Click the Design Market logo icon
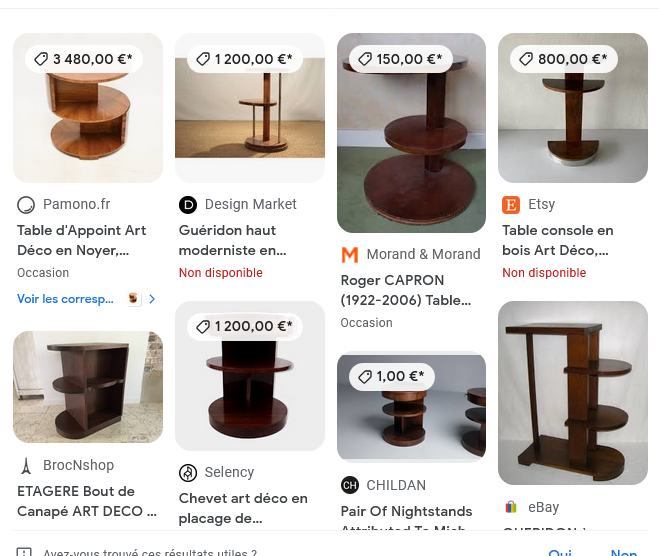Viewport: 659px width, 556px height. [188, 205]
